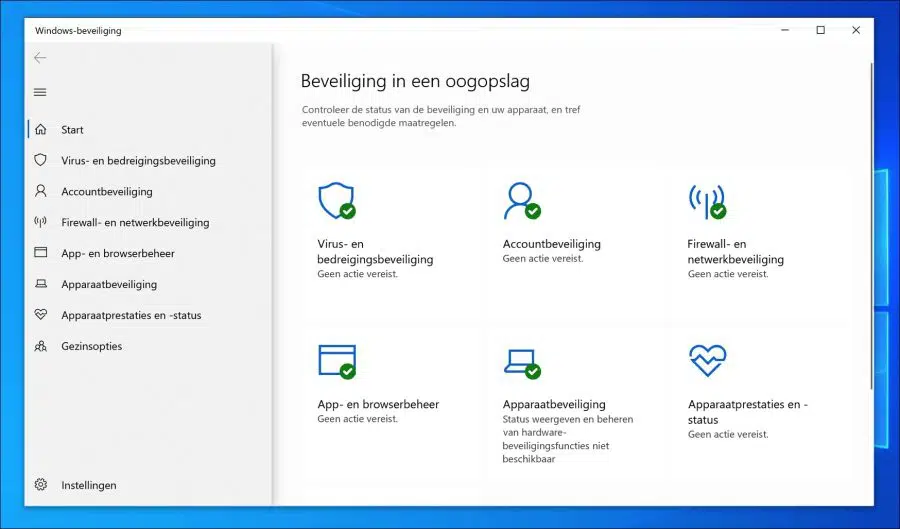Click the Windows-beveiliging window title
Image resolution: width=900 pixels, height=529 pixels.
(x=78, y=30)
